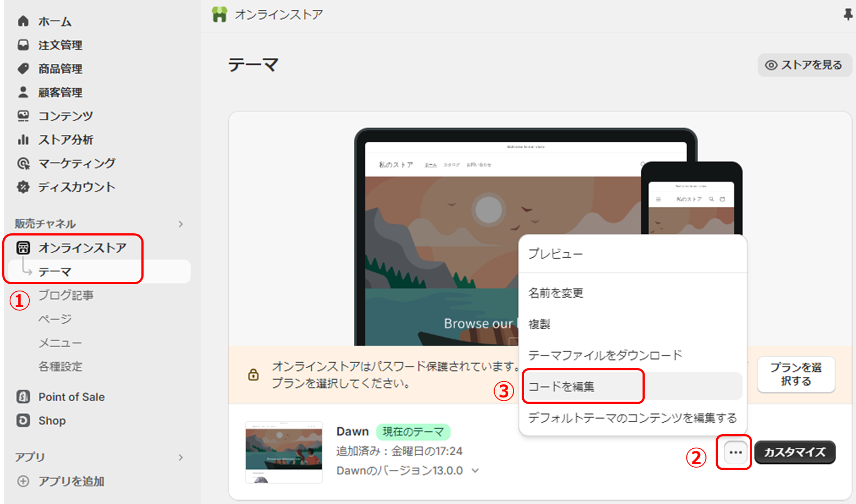This screenshot has width=856, height=504.
Task: Open テーマ under オンラインストア
Action: pos(99,271)
